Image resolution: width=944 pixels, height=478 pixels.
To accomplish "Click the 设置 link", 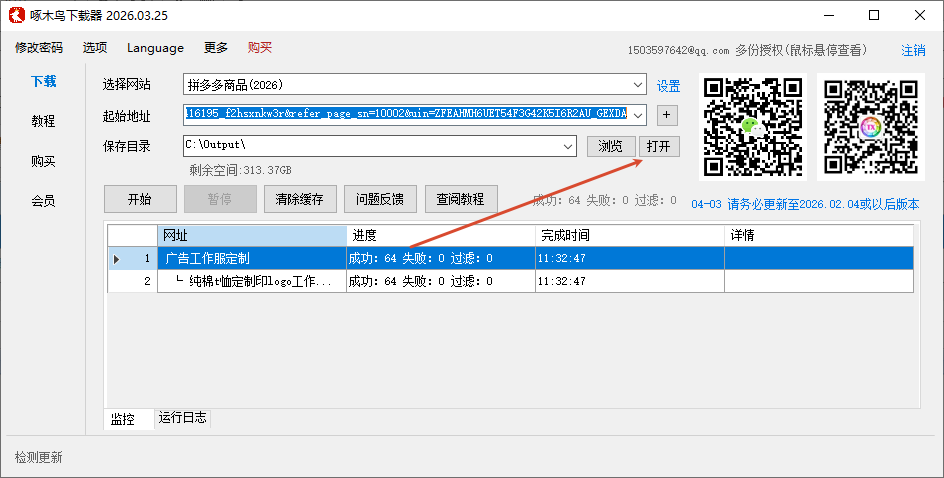I will pyautogui.click(x=668, y=86).
